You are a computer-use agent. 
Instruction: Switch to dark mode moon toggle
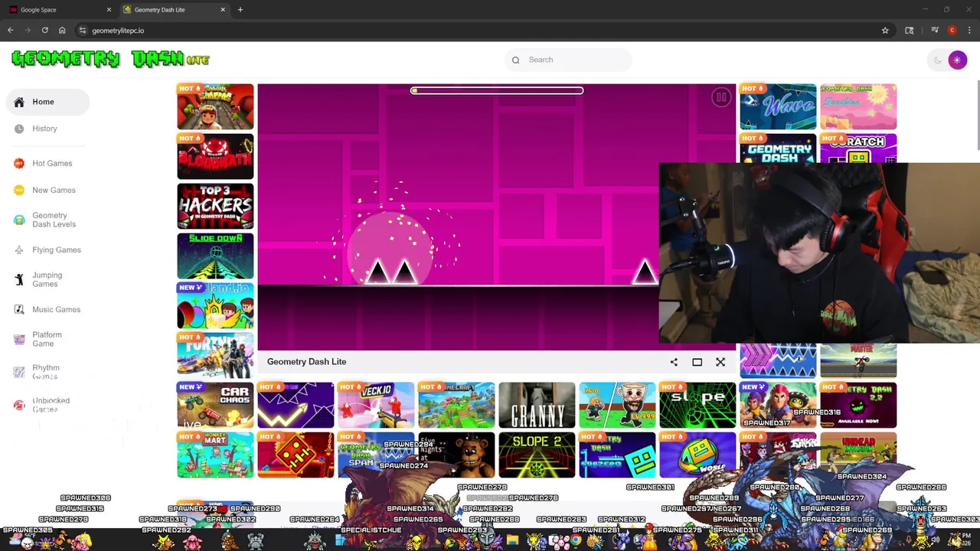tap(938, 60)
